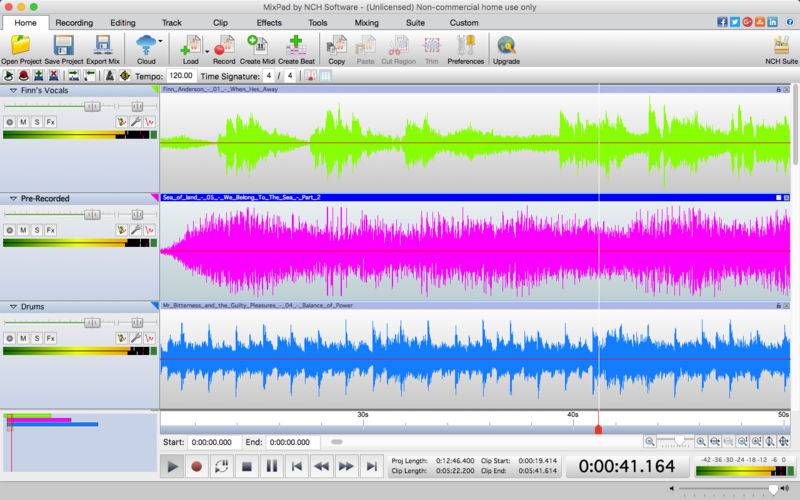Open the NCH Suite icon
Viewport: 800px width, 500px height.
click(x=781, y=46)
